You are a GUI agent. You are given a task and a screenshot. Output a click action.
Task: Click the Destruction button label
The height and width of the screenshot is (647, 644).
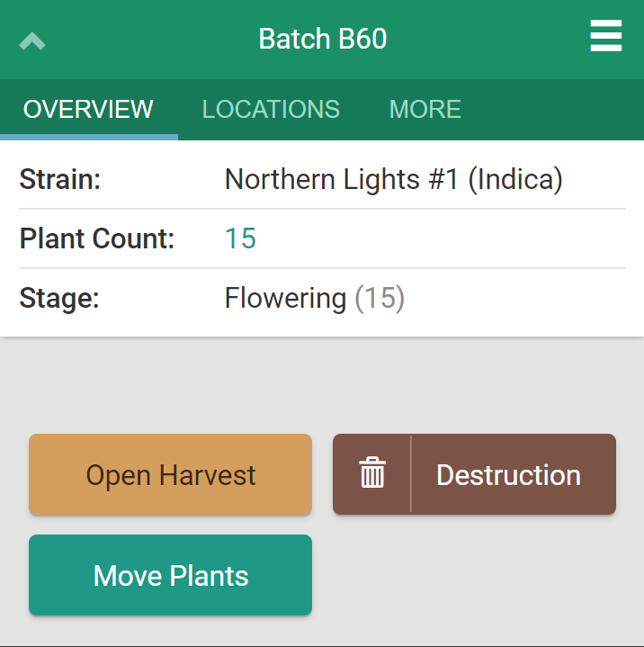[x=508, y=475]
